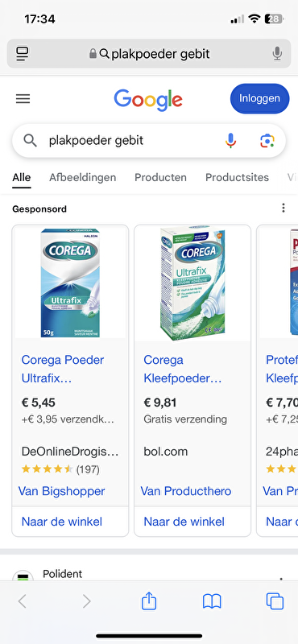Screen dimensions: 298x644
Task: Switch to Producten tab
Action: 161,177
